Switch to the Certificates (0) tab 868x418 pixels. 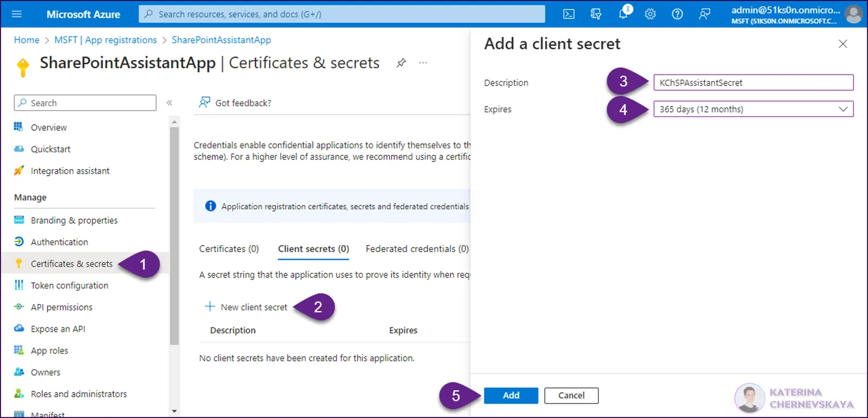pos(229,249)
